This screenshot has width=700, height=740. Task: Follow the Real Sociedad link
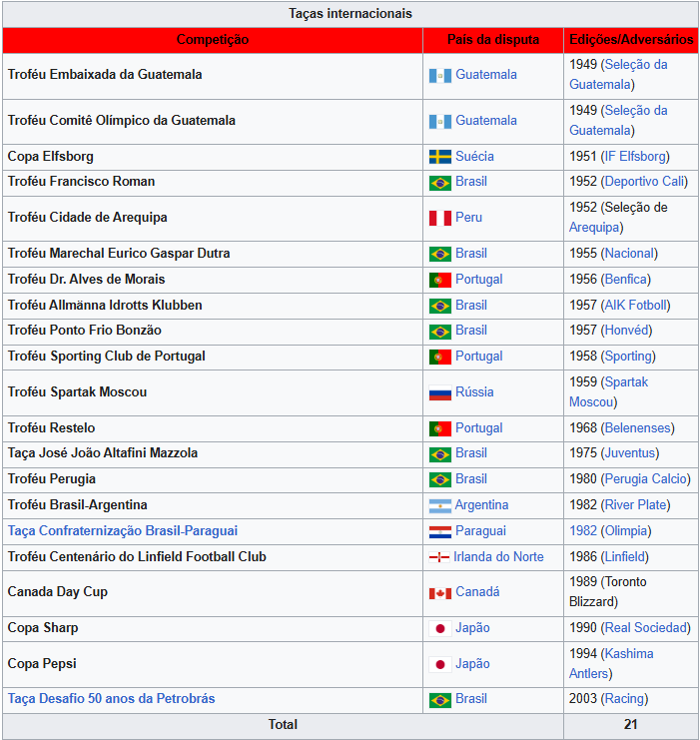pyautogui.click(x=646, y=628)
